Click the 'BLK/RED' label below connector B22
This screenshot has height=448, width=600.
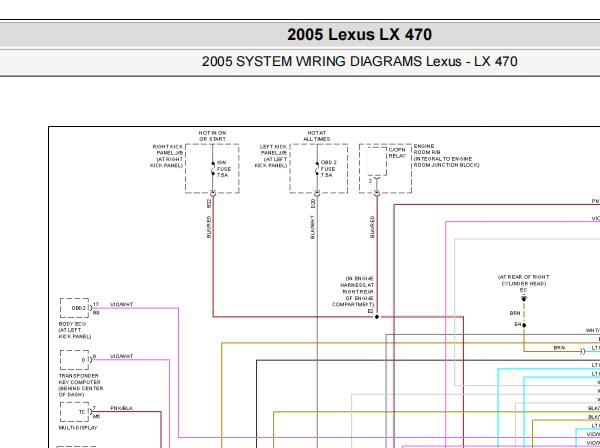tap(209, 227)
